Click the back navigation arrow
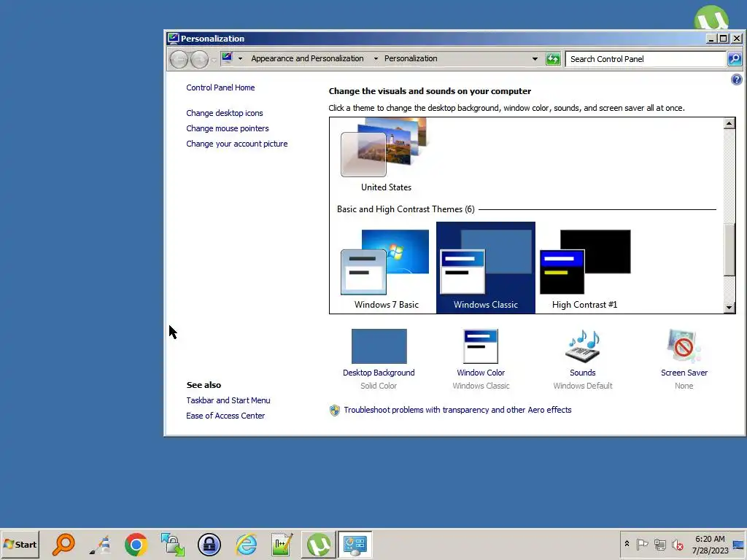This screenshot has width=747, height=560. tap(179, 60)
